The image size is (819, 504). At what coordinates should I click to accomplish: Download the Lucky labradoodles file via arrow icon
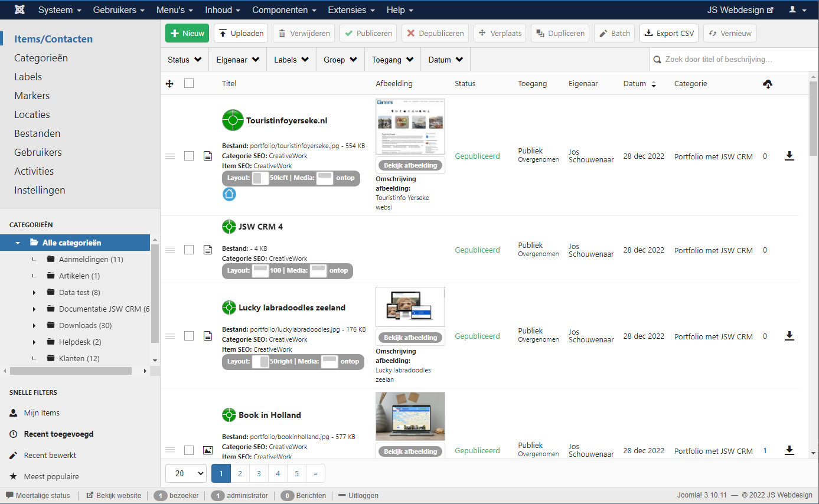[789, 336]
